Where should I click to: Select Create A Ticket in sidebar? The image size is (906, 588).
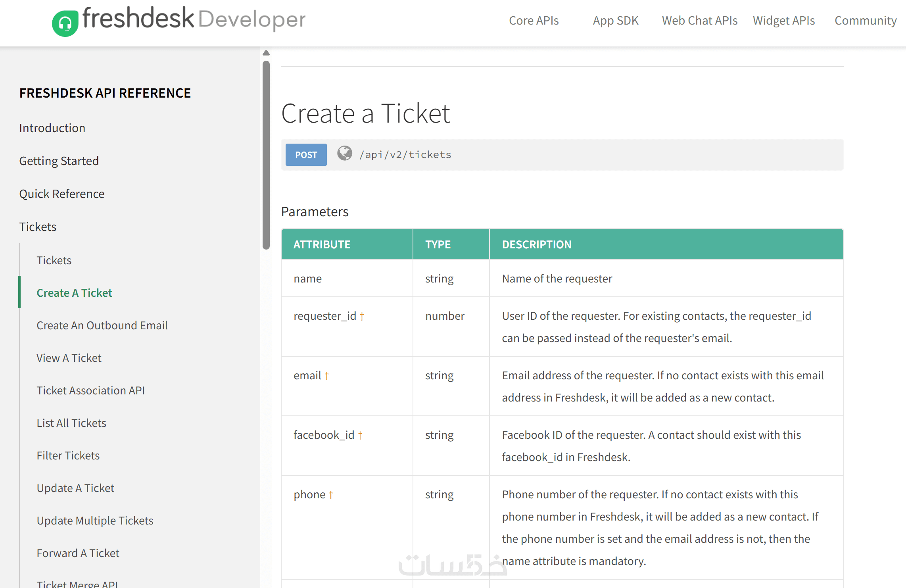coord(74,293)
